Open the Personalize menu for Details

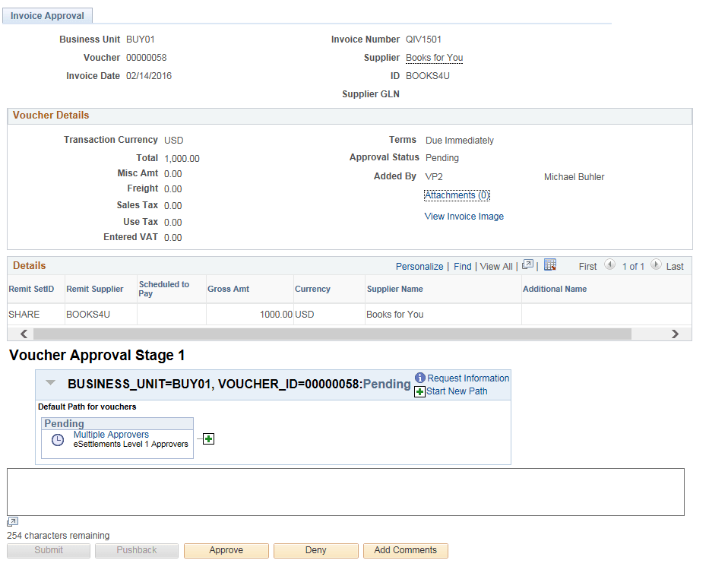419,266
